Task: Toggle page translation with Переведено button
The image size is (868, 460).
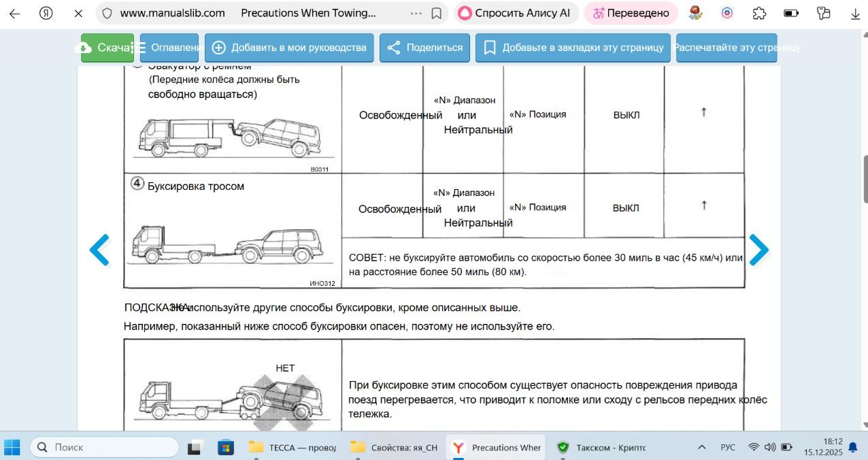Action: point(631,13)
